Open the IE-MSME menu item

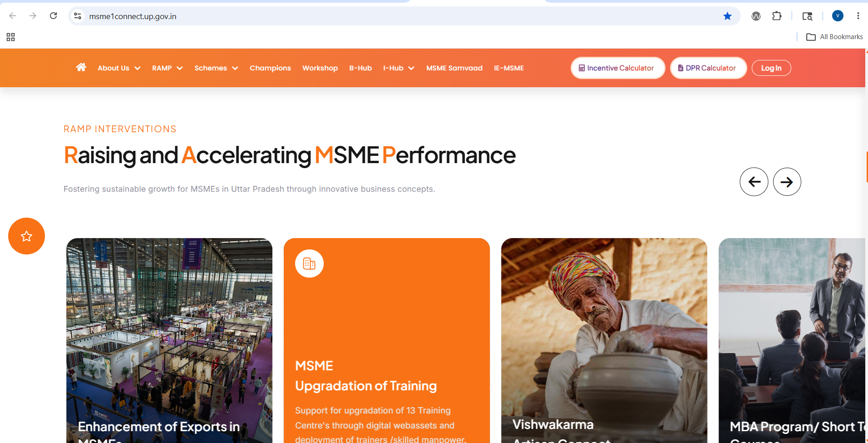pyautogui.click(x=509, y=68)
